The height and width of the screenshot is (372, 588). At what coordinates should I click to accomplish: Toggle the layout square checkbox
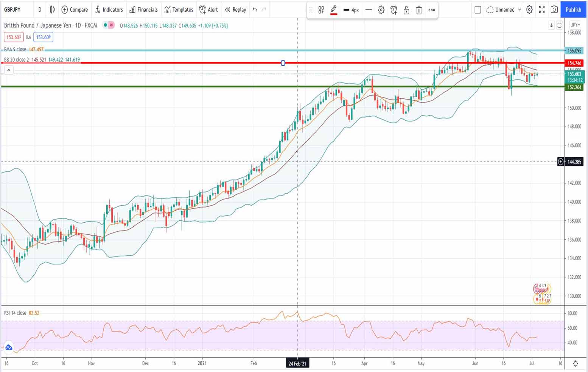478,9
